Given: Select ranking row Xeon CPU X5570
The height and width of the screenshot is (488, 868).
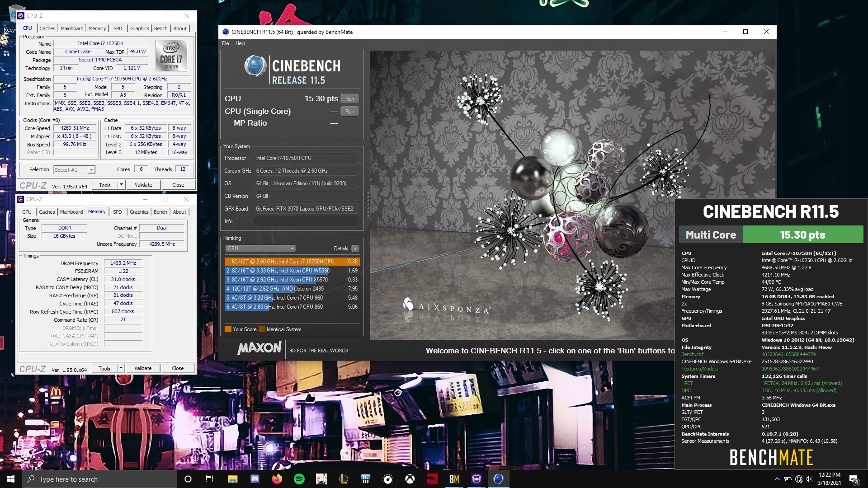Looking at the screenshot, I should coord(292,280).
